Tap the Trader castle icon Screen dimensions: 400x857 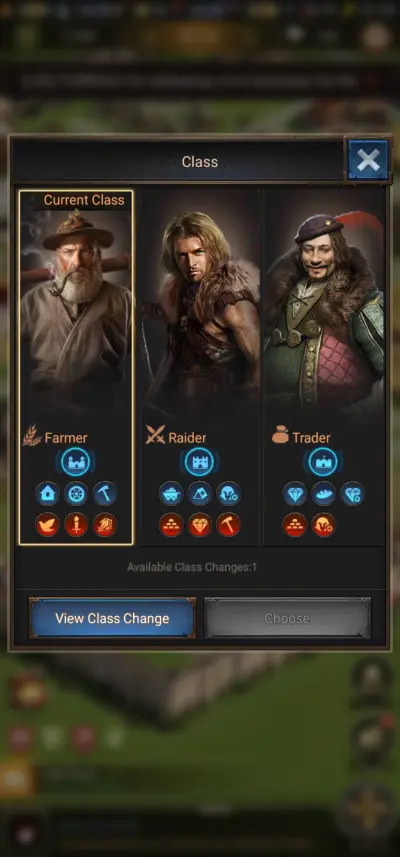pos(323,462)
